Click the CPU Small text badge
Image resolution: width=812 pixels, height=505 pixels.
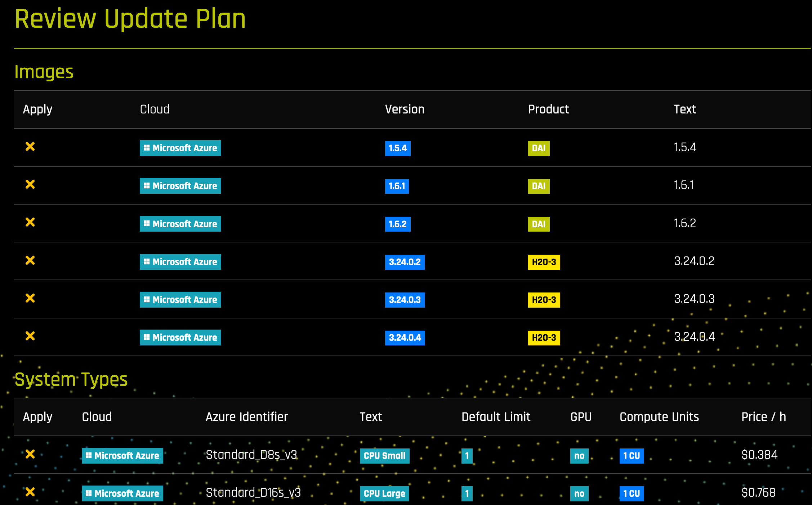(x=385, y=456)
